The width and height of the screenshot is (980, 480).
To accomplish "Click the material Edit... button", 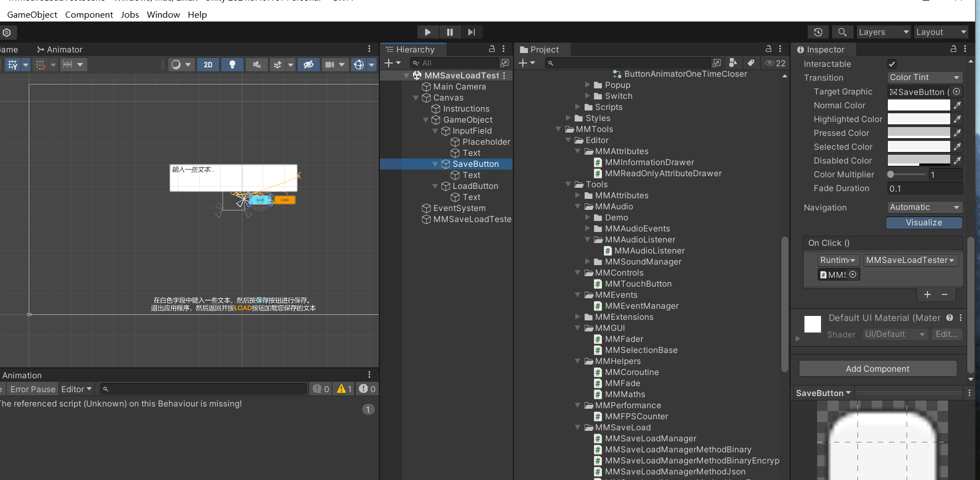I will point(947,334).
